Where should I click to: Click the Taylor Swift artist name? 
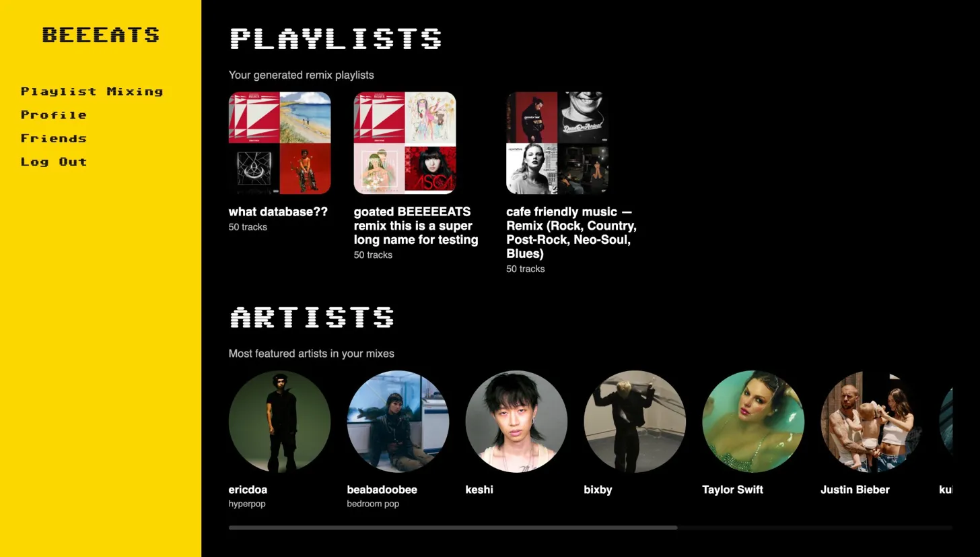732,490
